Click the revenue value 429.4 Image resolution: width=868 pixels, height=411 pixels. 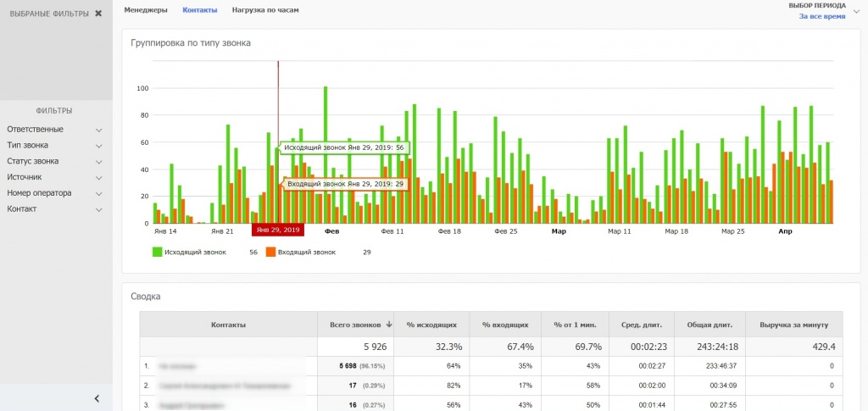pyautogui.click(x=824, y=347)
